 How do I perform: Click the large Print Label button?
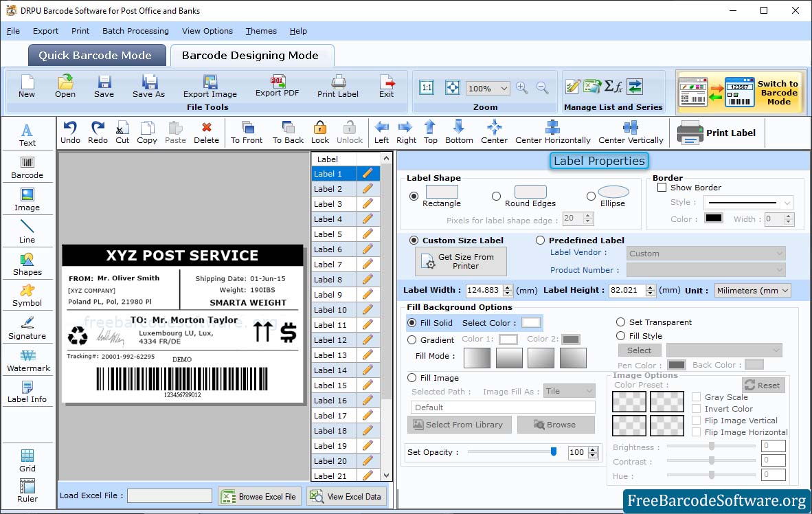tap(717, 133)
